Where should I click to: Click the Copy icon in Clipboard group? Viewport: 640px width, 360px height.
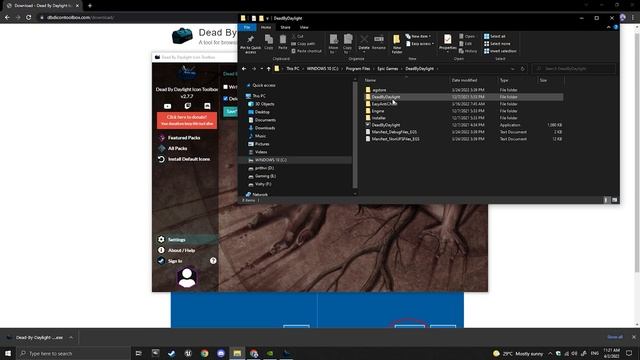coord(269,42)
